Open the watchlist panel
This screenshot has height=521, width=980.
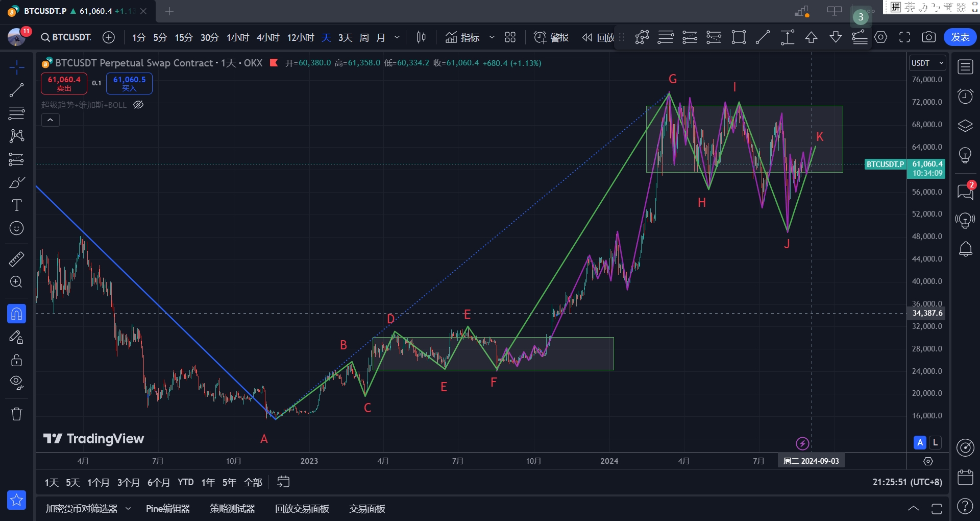[x=965, y=67]
